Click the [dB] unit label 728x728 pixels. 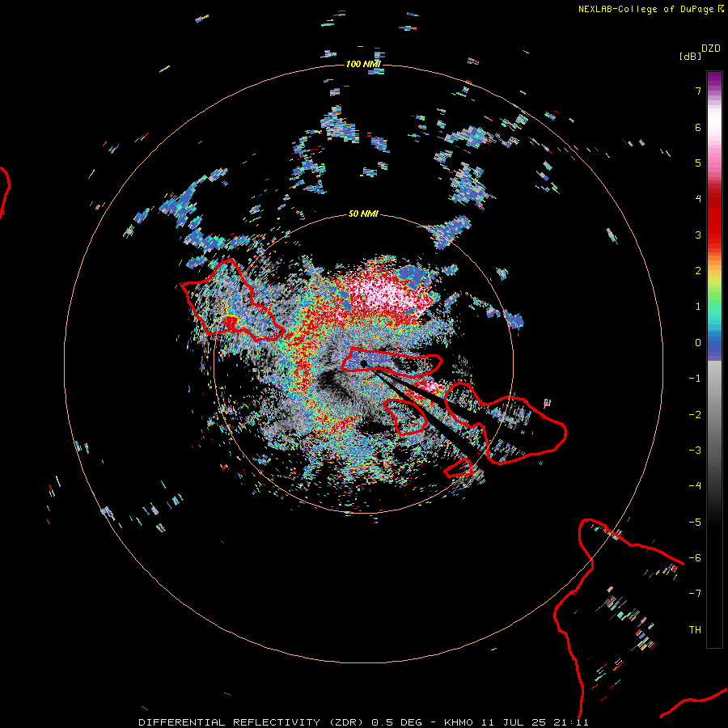click(690, 57)
